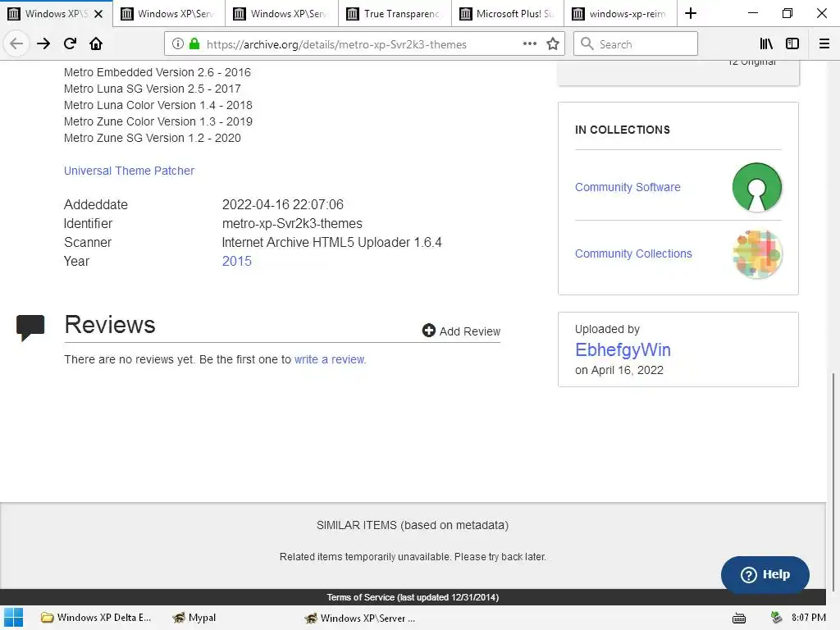Screen dimensions: 840x630
Task: Open uploader EbhefgyWin profile
Action: point(623,349)
